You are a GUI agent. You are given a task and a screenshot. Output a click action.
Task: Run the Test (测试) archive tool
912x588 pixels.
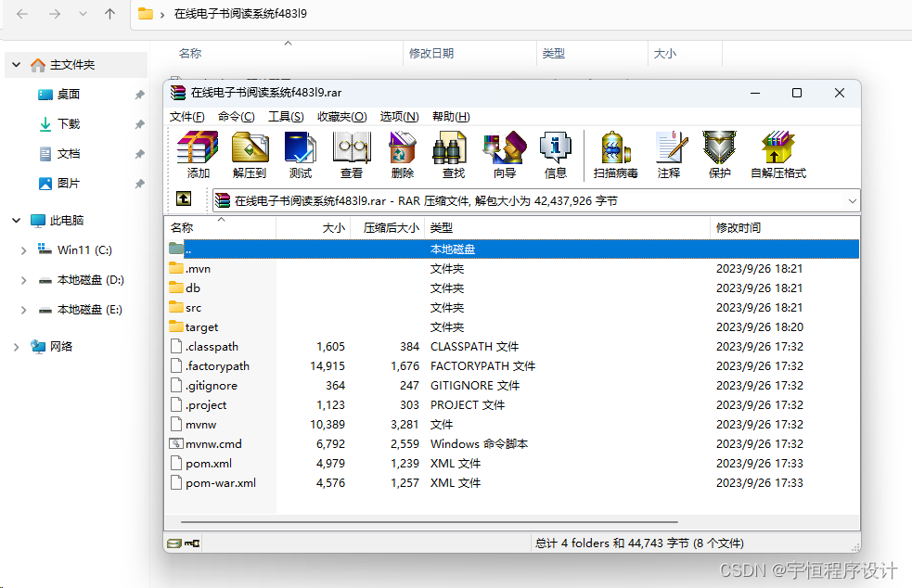point(300,154)
